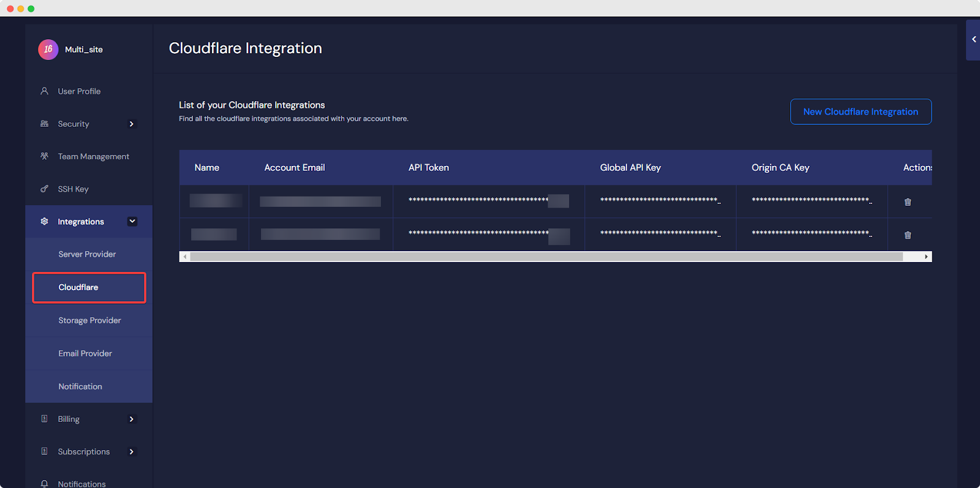The width and height of the screenshot is (980, 488).
Task: Delete the second Cloudflare integration row
Action: tap(908, 235)
